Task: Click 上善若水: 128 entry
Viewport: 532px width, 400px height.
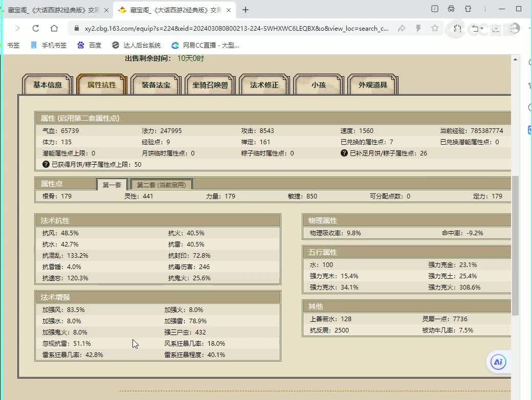Action: [x=330, y=319]
